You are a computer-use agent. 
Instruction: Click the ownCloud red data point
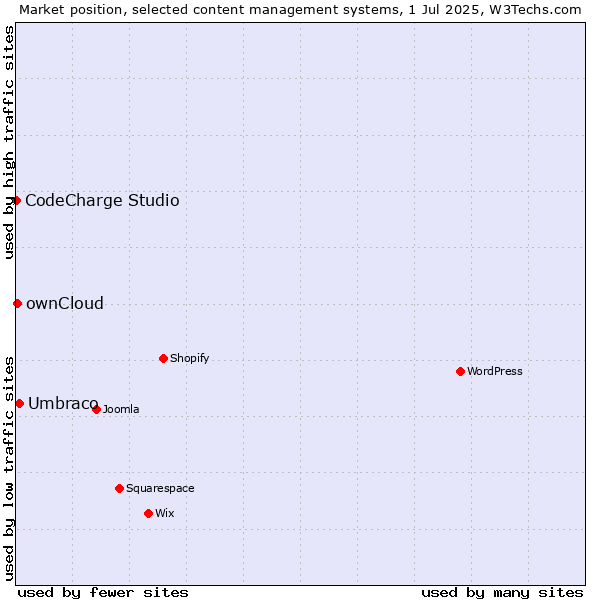18,303
